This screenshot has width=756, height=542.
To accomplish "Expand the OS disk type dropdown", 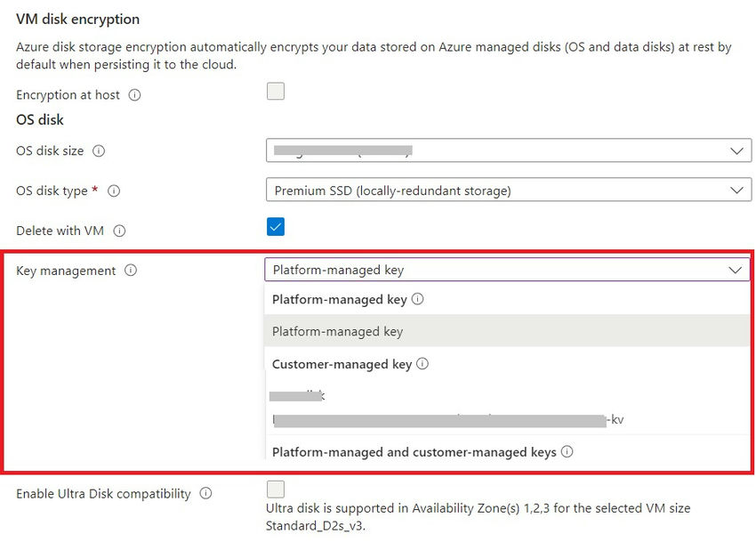I will click(x=736, y=190).
